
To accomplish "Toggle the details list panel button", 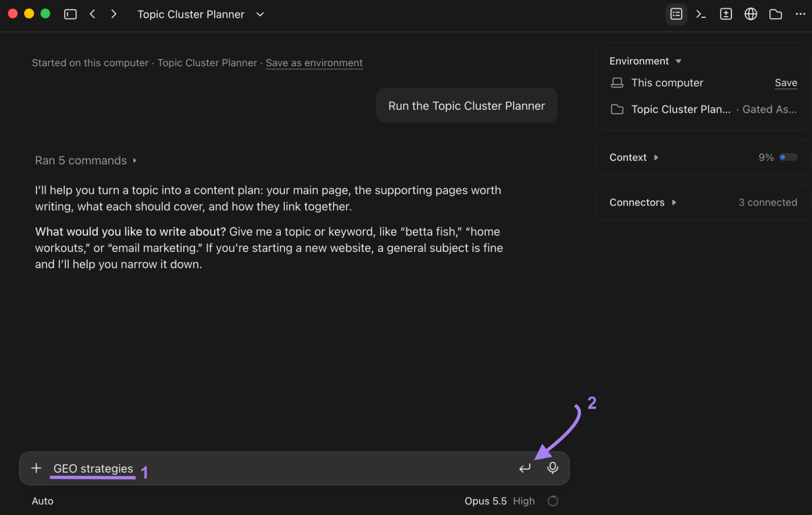I will pos(676,14).
